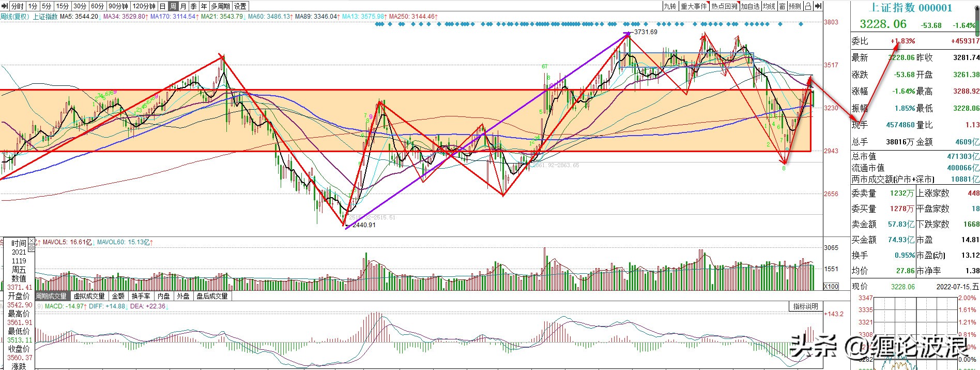
Task: Click the 2022-07-15 date in quote panel
Action: tap(954, 286)
